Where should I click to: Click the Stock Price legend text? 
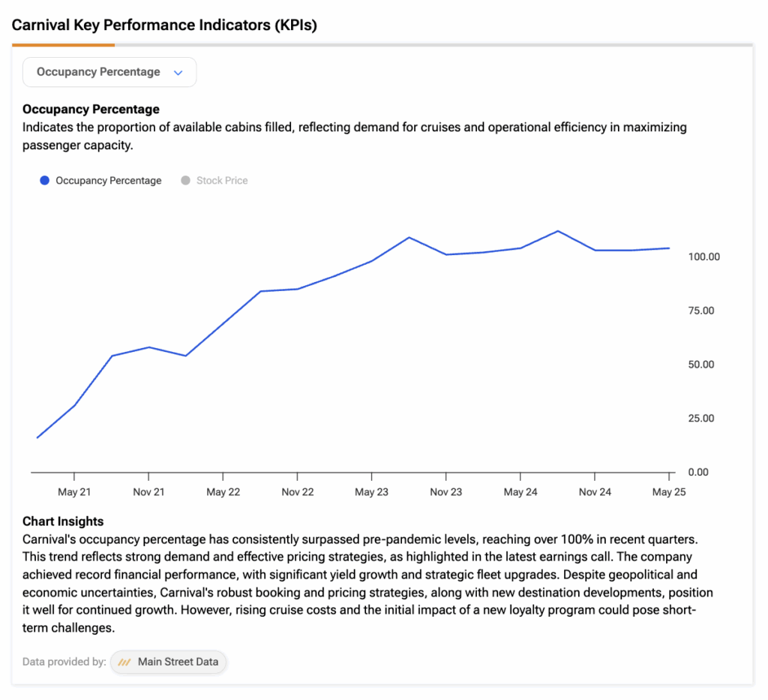click(222, 180)
